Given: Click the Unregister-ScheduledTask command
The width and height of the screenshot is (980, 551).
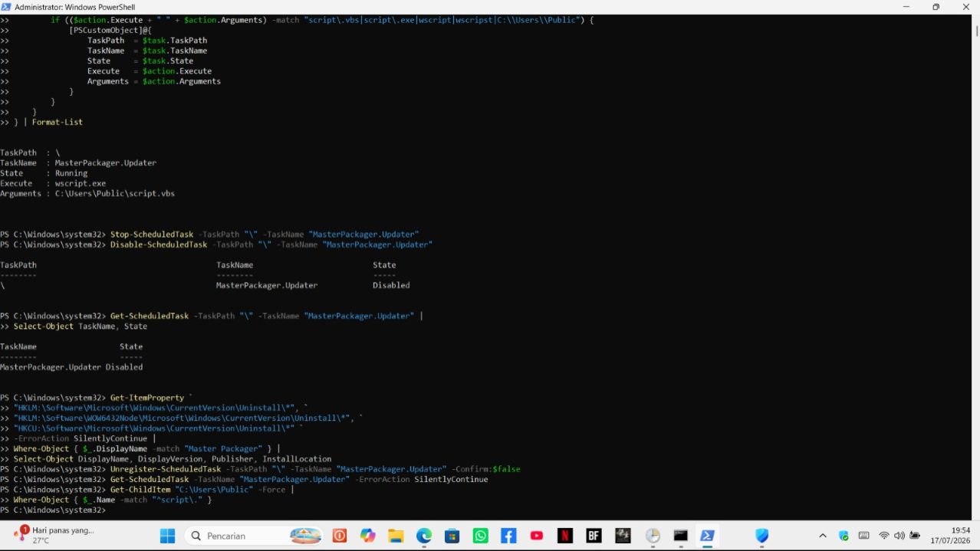Looking at the screenshot, I should pyautogui.click(x=166, y=469).
